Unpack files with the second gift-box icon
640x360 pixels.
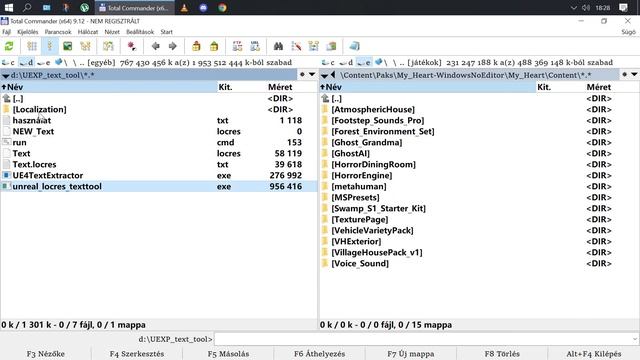tap(214, 46)
